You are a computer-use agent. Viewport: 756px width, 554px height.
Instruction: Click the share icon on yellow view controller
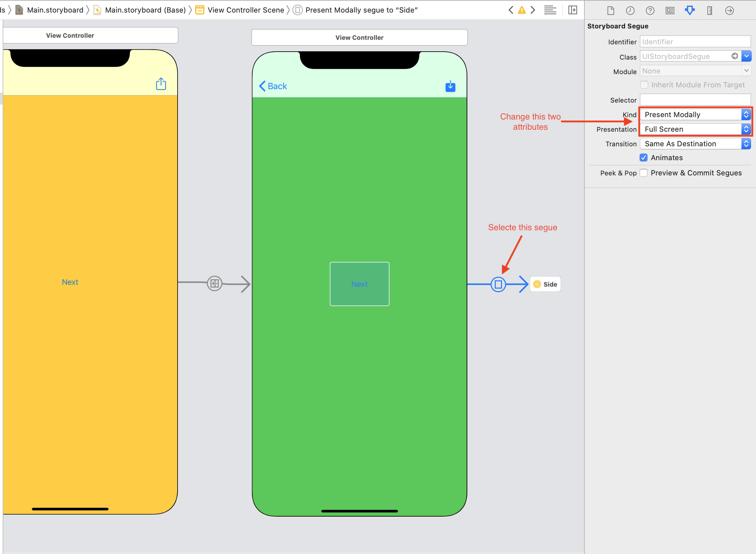coord(161,84)
